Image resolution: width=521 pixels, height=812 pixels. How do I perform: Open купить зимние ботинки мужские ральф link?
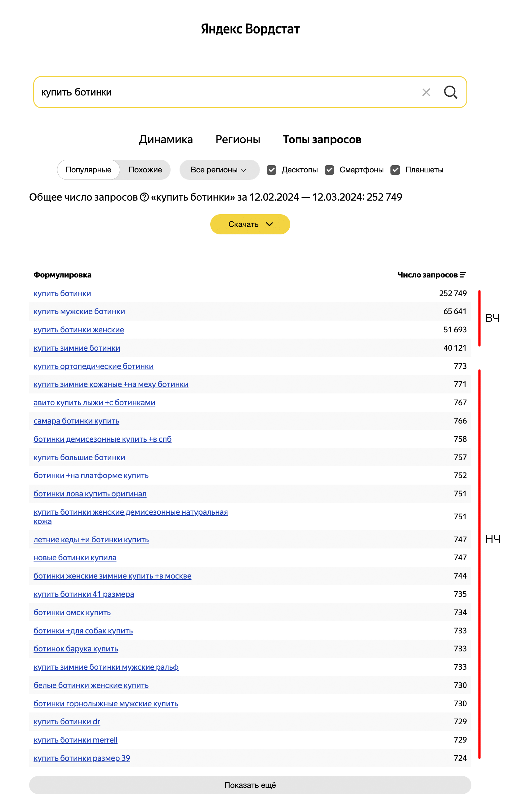coord(106,667)
